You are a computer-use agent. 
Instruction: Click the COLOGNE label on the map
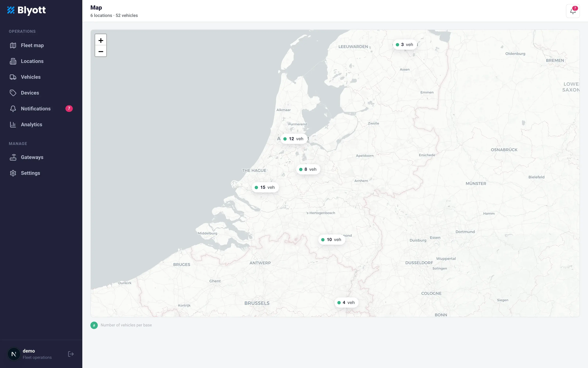click(431, 293)
